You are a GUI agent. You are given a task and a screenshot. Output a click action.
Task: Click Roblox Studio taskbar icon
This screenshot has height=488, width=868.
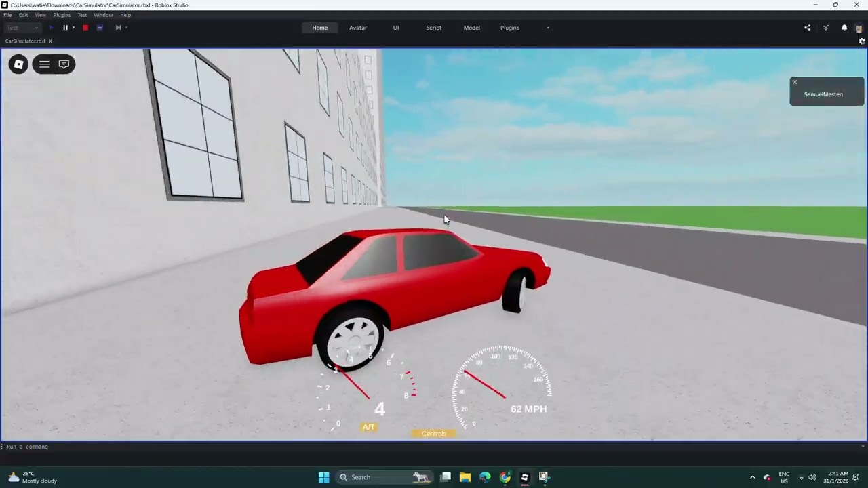(524, 477)
